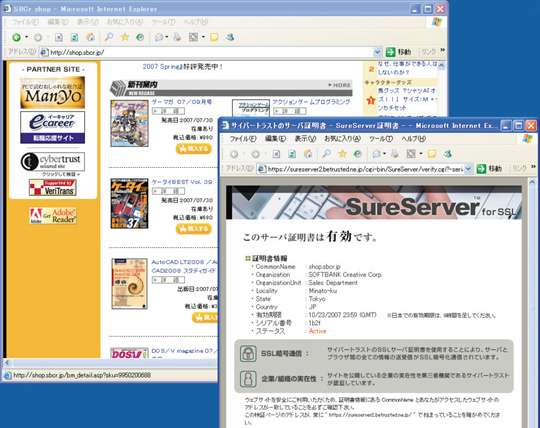
Task: Open ツール(T) menu in SBCr shop window
Action: pos(163,22)
